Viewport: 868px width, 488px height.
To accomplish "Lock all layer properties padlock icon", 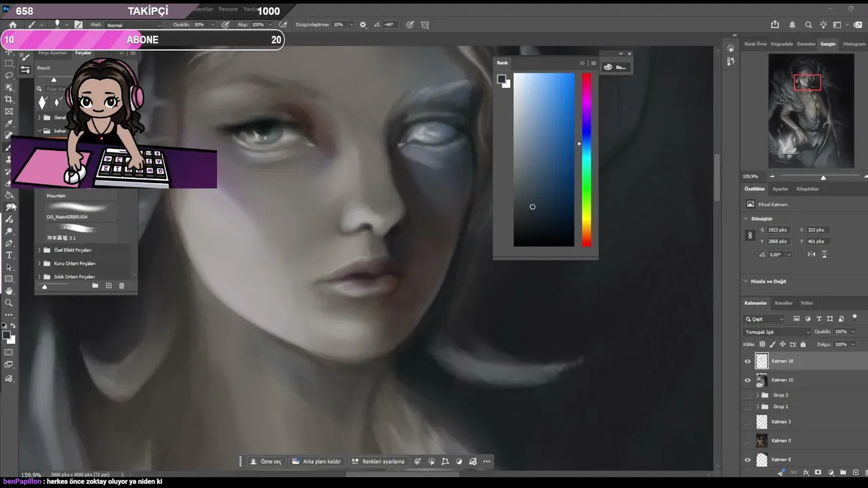I will pyautogui.click(x=804, y=344).
